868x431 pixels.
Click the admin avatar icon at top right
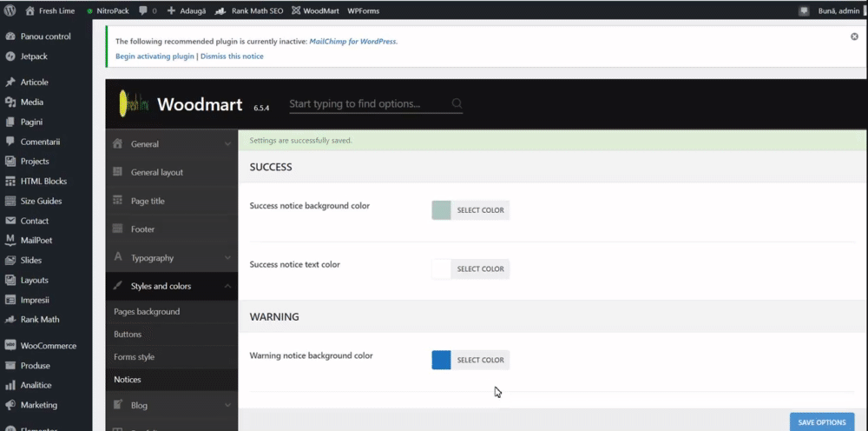click(804, 10)
